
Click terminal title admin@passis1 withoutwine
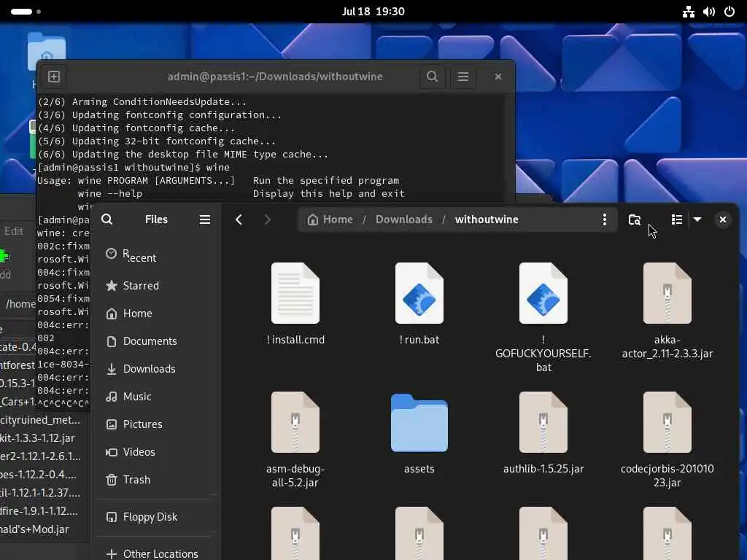(x=275, y=77)
